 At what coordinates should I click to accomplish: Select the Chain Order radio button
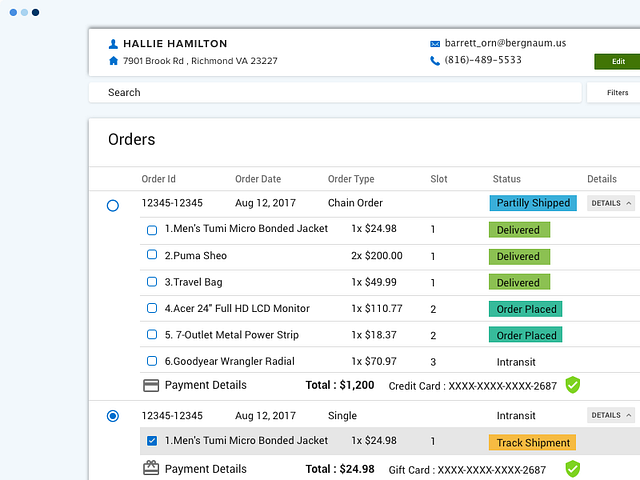(x=112, y=205)
